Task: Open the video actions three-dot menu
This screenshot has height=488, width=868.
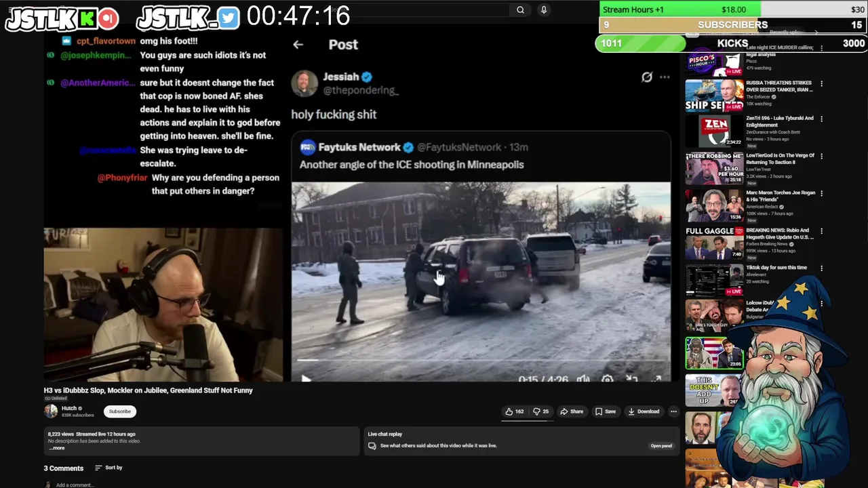Action: tap(673, 411)
